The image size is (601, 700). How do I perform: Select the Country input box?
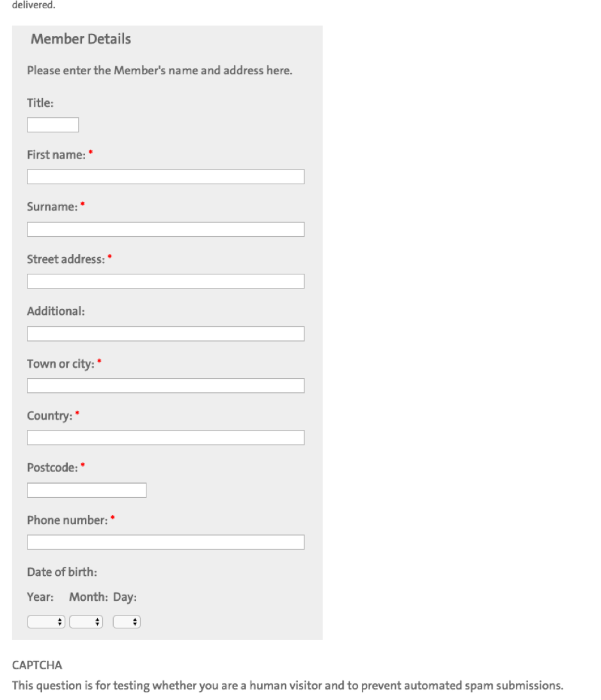[x=166, y=438]
